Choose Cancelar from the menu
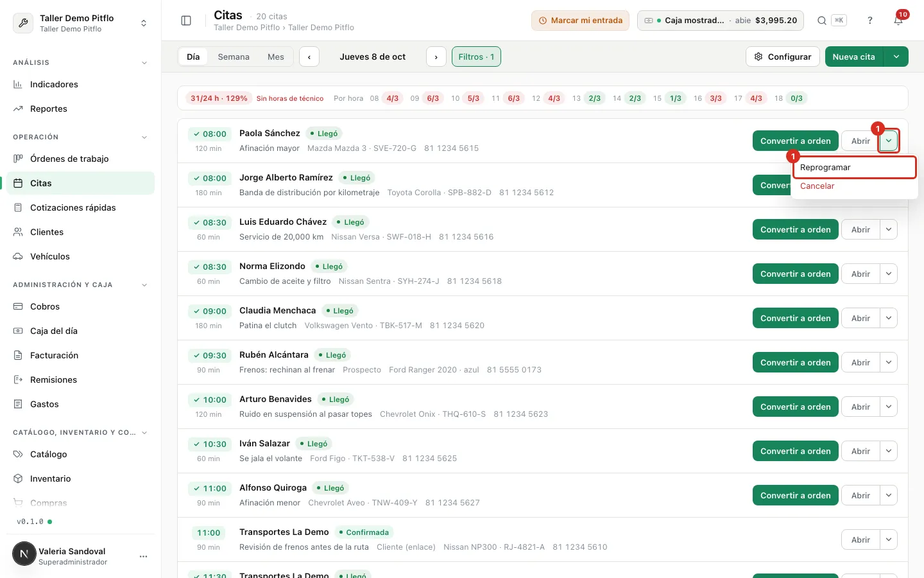This screenshot has height=578, width=924. tap(853, 186)
